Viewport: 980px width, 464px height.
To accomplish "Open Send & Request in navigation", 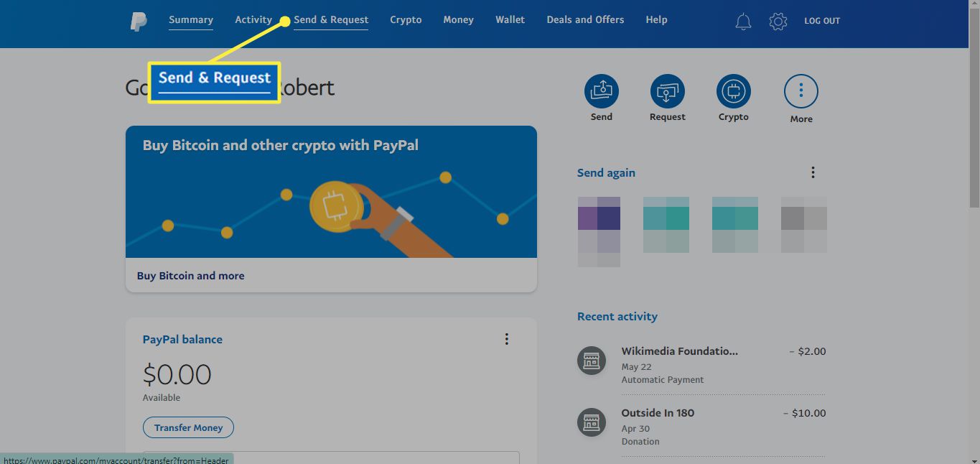I will coord(331,20).
